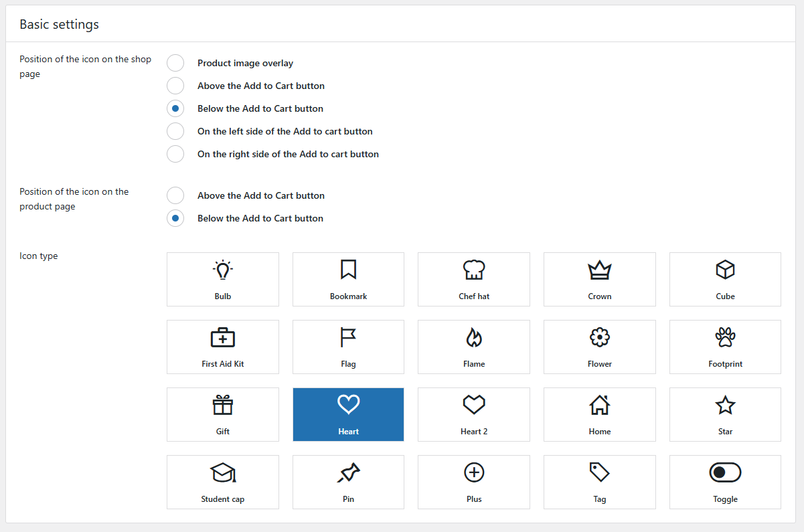Choose the Student cap icon

coord(222,482)
